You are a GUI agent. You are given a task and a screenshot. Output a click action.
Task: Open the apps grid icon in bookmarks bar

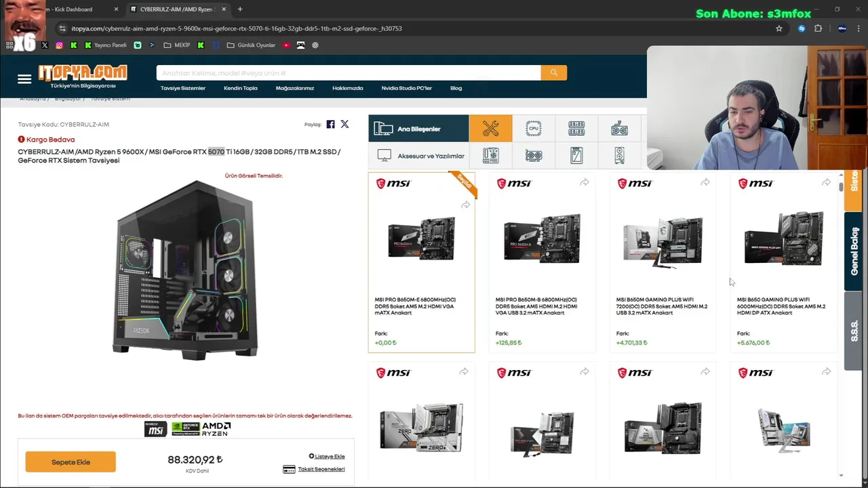[9, 45]
